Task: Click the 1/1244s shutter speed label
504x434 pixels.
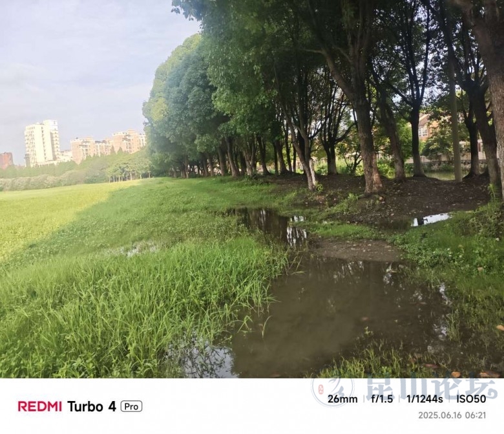Action: point(425,399)
